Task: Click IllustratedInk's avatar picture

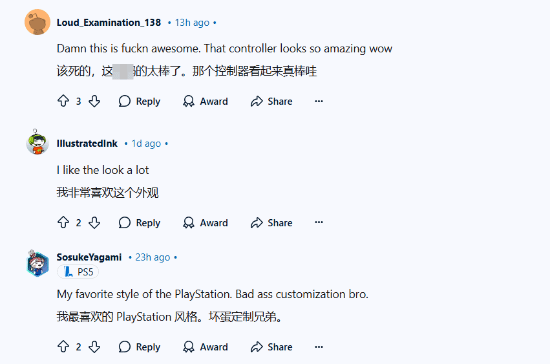Action: tap(37, 142)
